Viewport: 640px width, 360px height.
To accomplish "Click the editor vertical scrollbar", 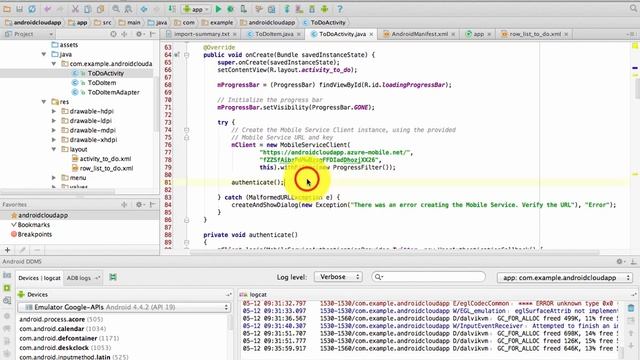I will pos(637,87).
